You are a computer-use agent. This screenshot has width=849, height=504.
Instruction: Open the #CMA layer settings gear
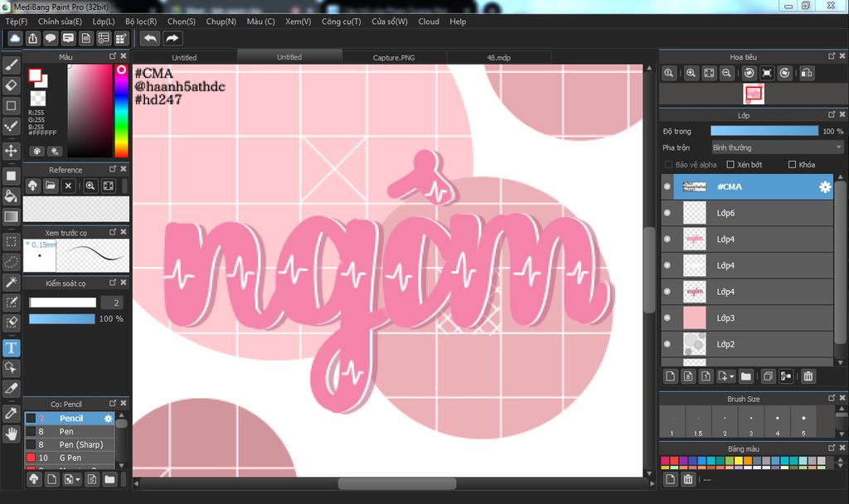tap(825, 187)
